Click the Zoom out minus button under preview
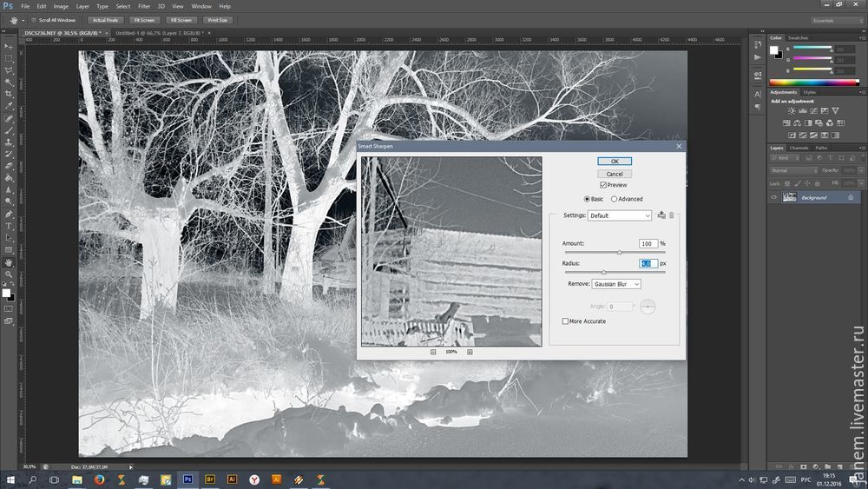868x489 pixels. coord(432,352)
